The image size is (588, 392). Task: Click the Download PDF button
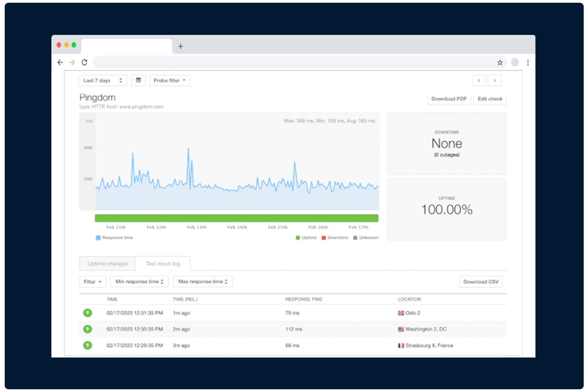click(449, 99)
